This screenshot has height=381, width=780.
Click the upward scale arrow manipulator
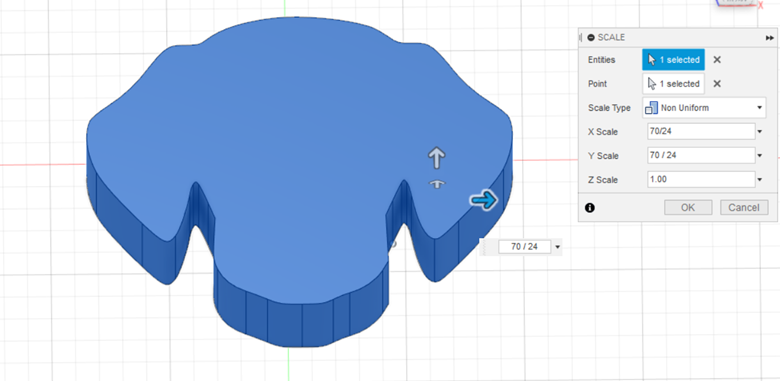[x=436, y=158]
